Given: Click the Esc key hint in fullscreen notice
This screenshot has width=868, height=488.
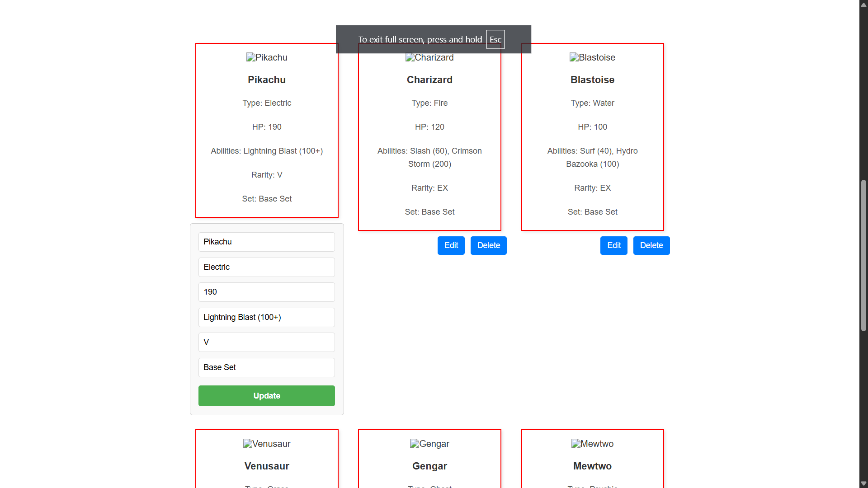Looking at the screenshot, I should [495, 39].
